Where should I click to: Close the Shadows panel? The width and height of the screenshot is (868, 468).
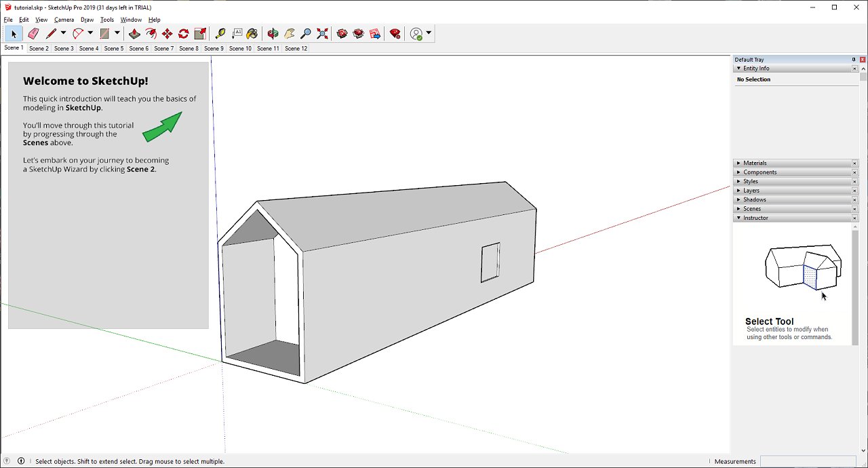click(x=854, y=200)
